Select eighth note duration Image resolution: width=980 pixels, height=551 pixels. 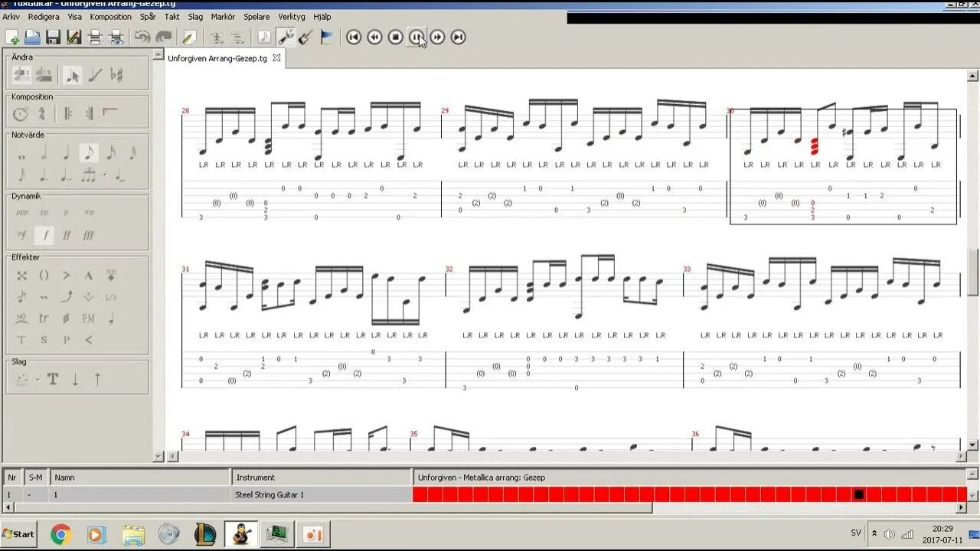[88, 153]
